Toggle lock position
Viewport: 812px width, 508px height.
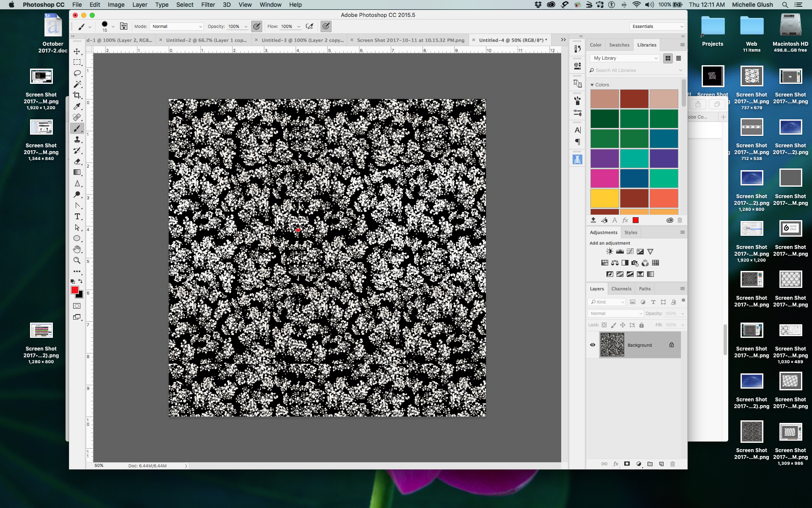point(623,325)
